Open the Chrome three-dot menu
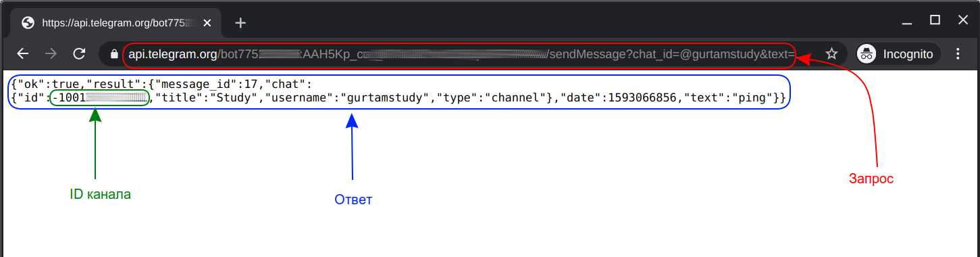 pos(957,54)
